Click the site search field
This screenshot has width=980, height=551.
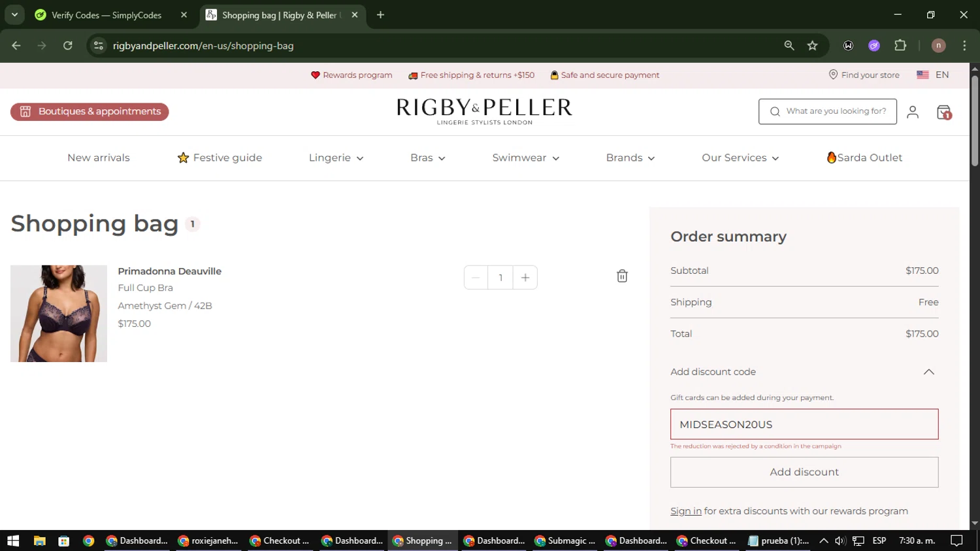pos(828,112)
